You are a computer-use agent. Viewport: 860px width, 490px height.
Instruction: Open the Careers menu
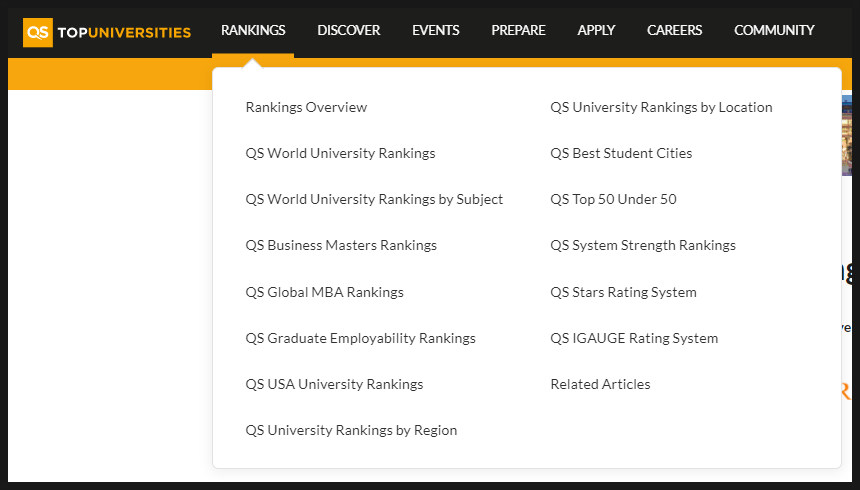[x=675, y=30]
